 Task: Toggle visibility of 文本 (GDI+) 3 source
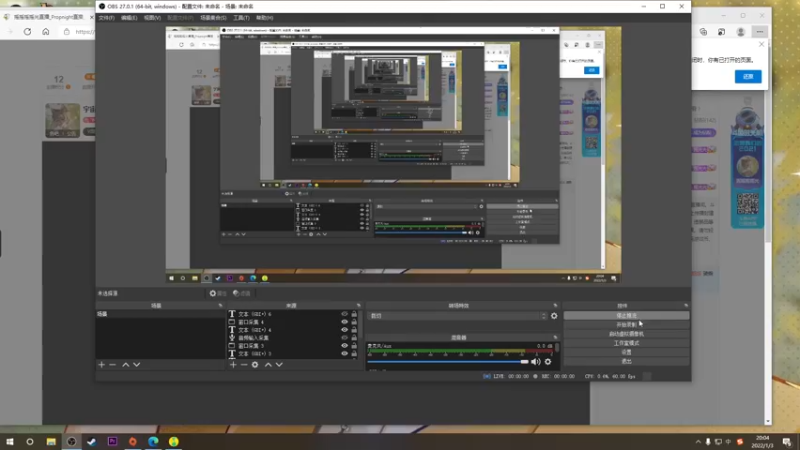click(x=344, y=354)
